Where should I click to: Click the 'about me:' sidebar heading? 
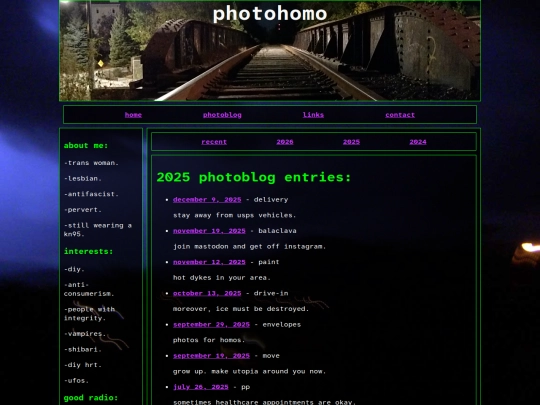pos(86,146)
